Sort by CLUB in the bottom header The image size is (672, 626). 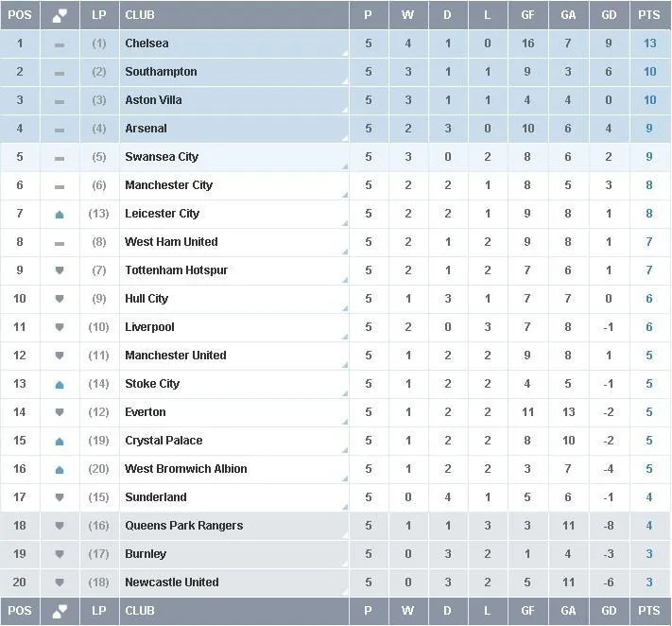[140, 611]
